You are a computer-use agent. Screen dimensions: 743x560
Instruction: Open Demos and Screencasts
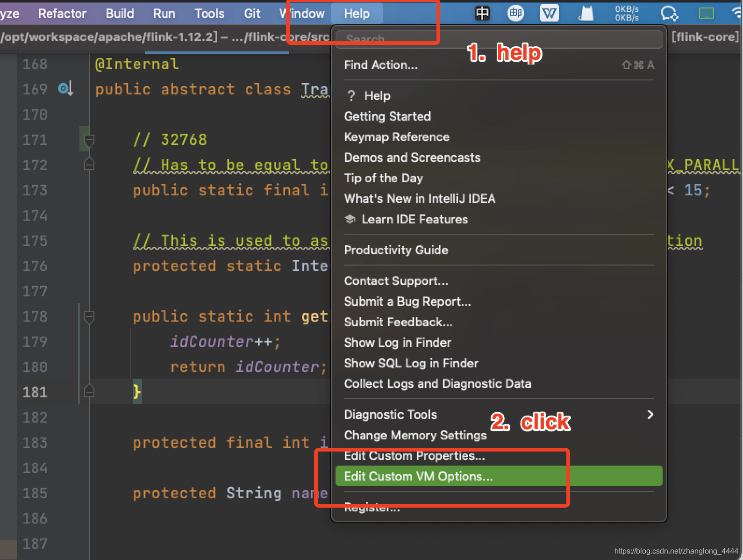499,158
